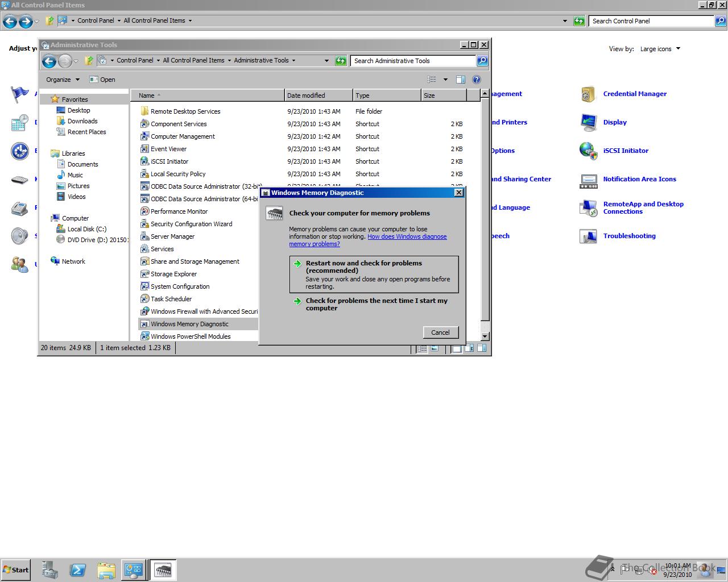Switch to Memory Diagnostic taskbar button
Image resolution: width=728 pixels, height=582 pixels.
coord(163,570)
